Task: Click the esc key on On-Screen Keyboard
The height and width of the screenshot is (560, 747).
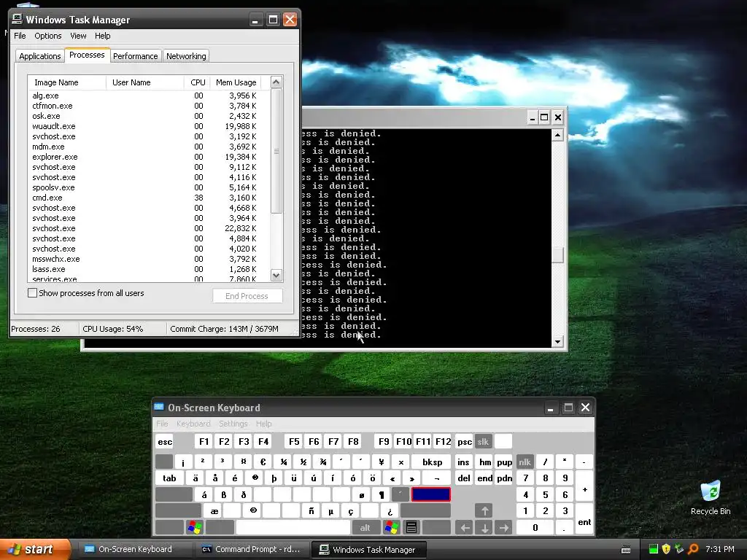Action: coord(165,441)
